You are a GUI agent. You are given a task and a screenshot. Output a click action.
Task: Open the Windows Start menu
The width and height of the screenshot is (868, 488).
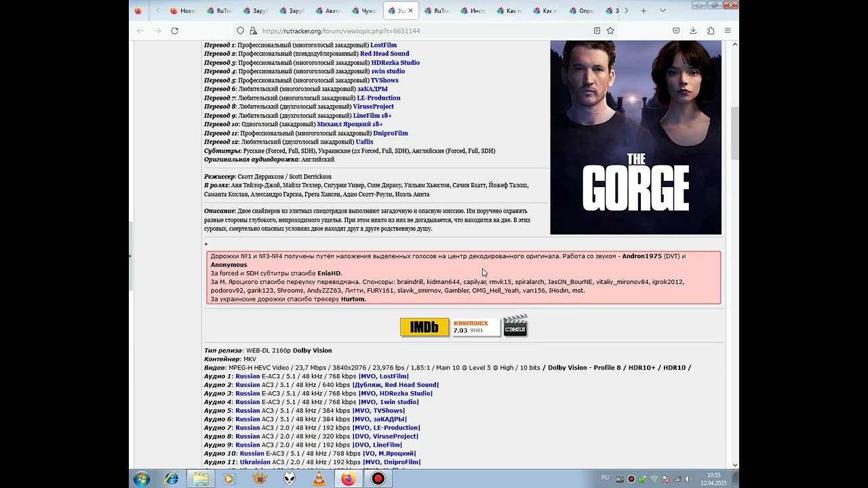click(x=142, y=479)
